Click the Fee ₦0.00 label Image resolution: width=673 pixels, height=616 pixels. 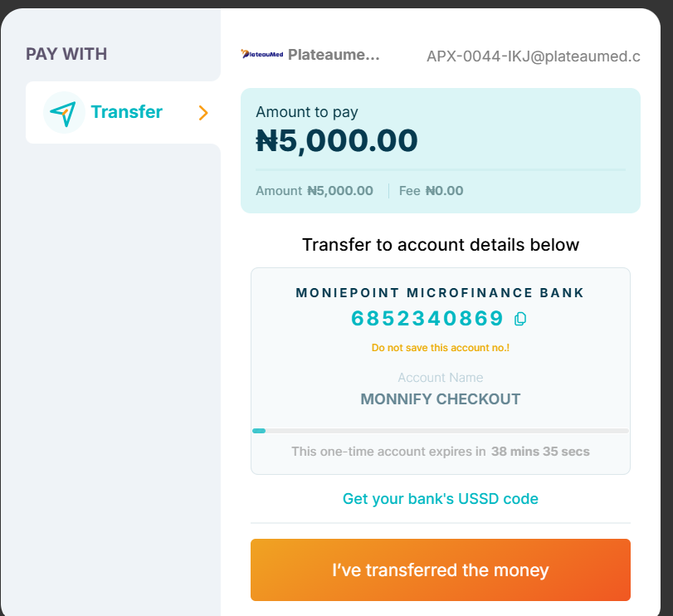point(431,191)
